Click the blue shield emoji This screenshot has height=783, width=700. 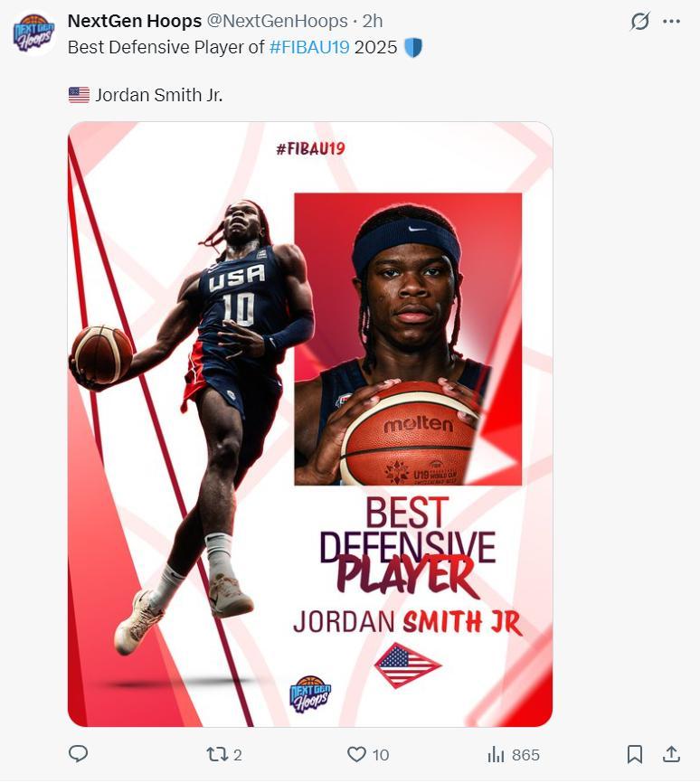point(413,47)
